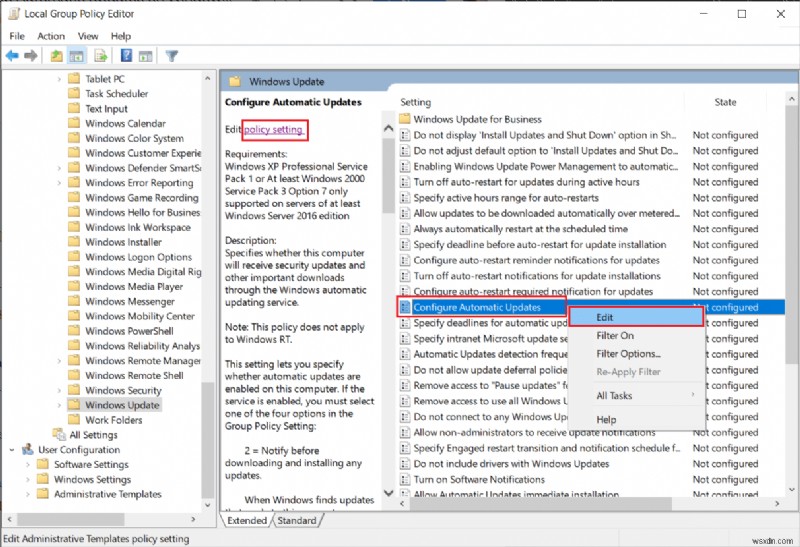Screen dimensions: 800x547
Task: Select Windows Update in the tree
Action: coord(122,405)
